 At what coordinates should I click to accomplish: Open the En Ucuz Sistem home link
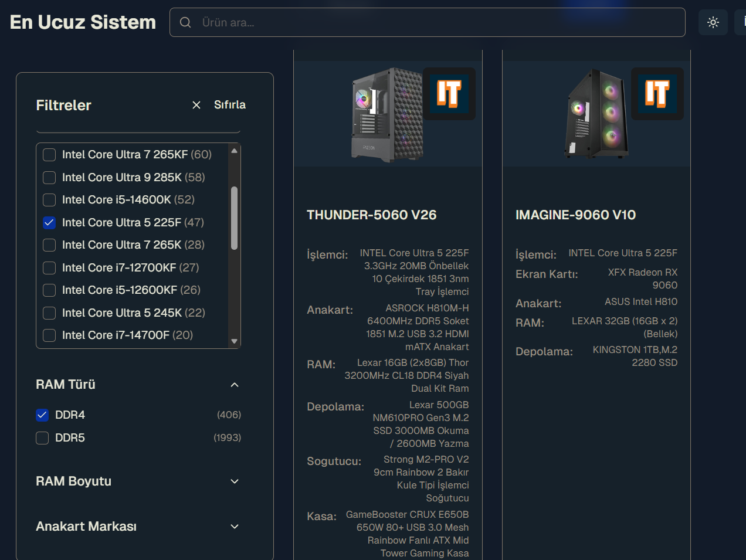point(83,22)
